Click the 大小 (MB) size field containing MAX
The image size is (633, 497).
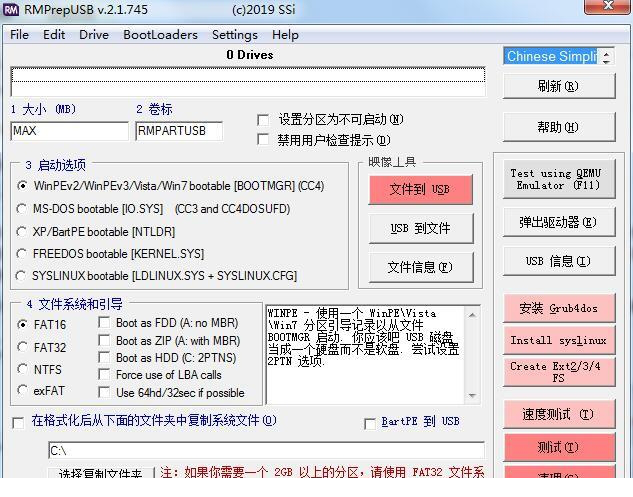click(69, 131)
